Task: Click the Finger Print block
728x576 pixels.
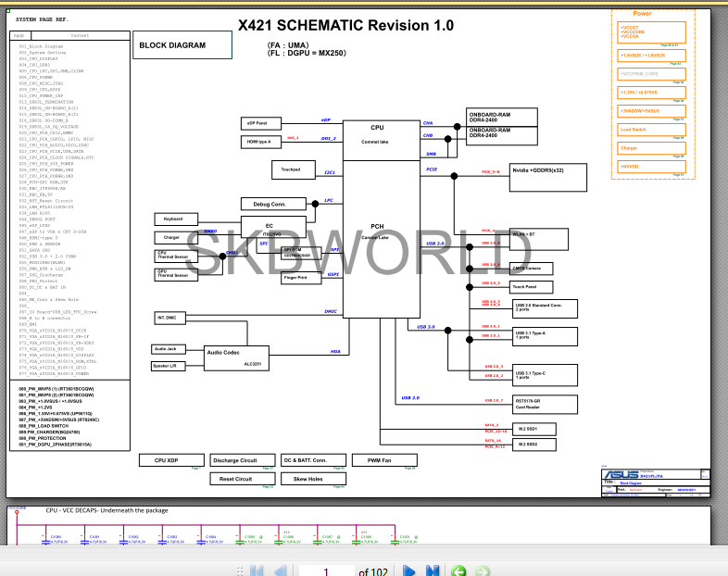Action: click(301, 278)
